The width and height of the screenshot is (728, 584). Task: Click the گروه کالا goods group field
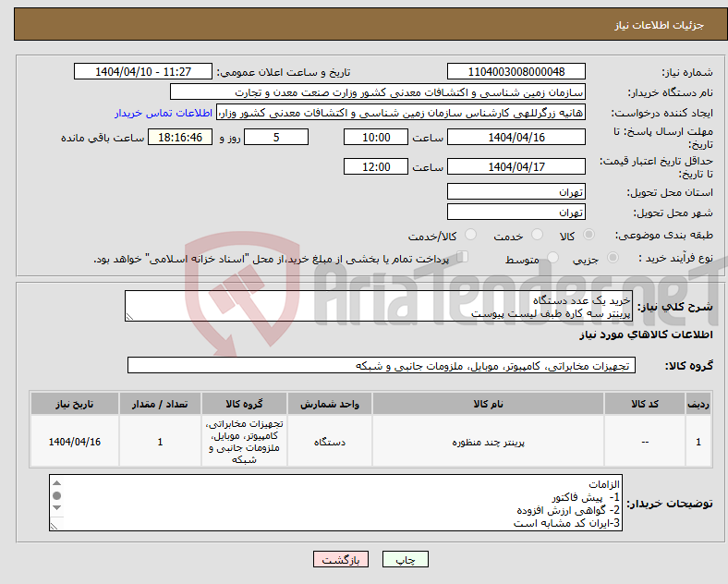pyautogui.click(x=382, y=365)
